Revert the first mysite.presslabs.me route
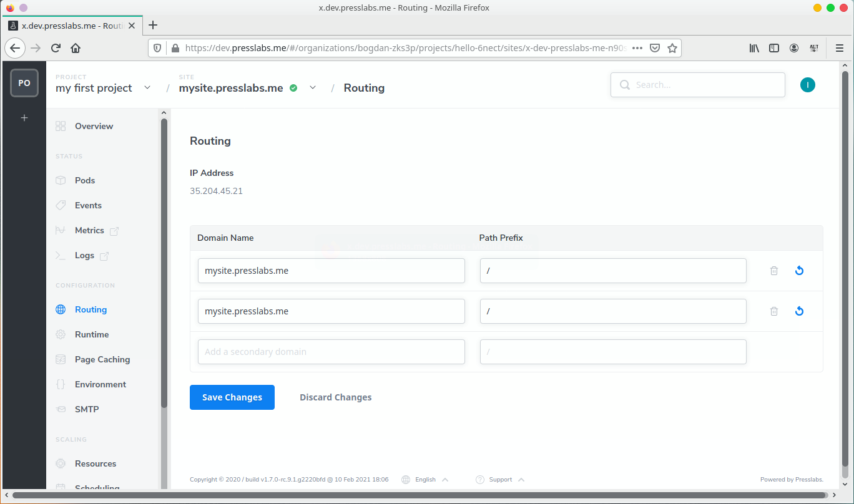This screenshot has width=854, height=504. pyautogui.click(x=799, y=271)
